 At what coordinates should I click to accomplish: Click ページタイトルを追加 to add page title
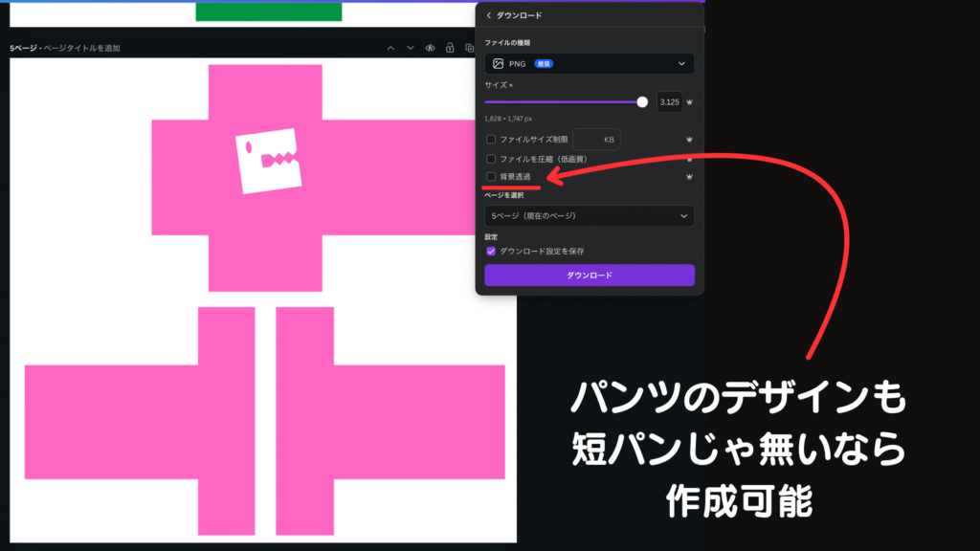(x=82, y=48)
